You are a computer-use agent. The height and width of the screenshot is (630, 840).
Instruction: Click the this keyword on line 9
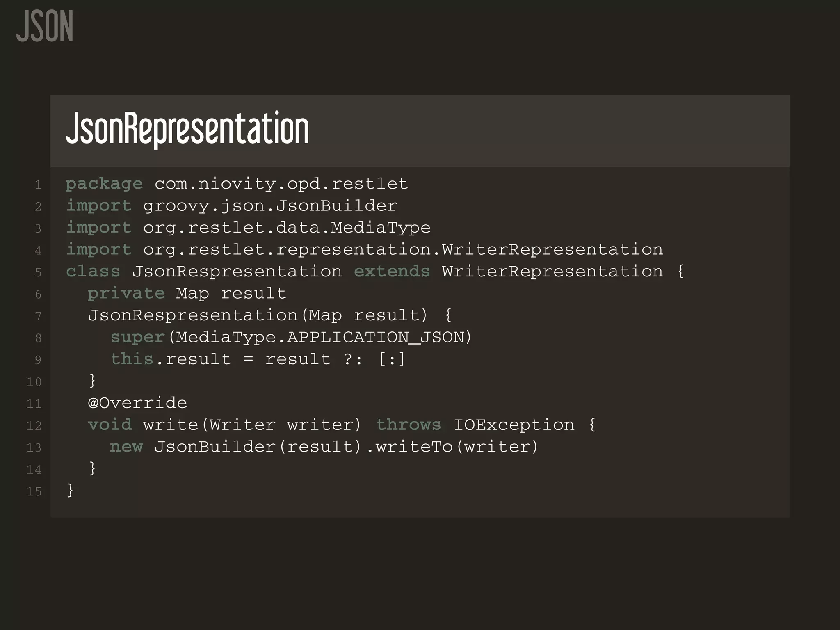pyautogui.click(x=132, y=359)
